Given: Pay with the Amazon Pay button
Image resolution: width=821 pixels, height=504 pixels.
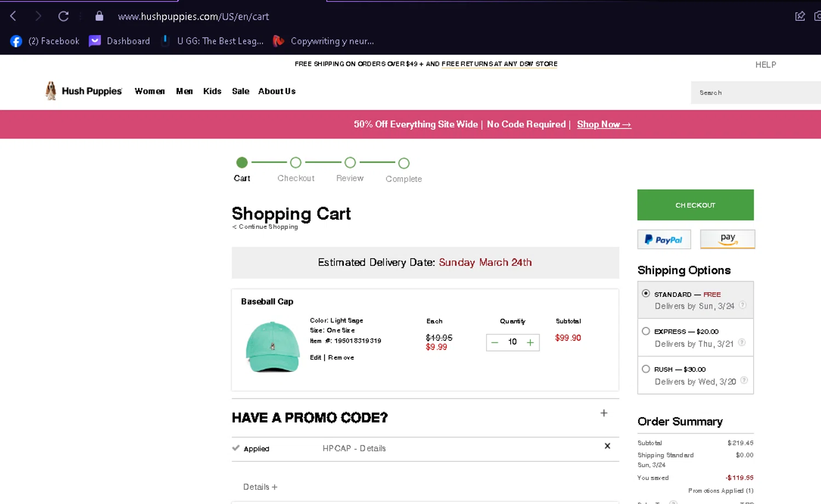Looking at the screenshot, I should (x=727, y=239).
